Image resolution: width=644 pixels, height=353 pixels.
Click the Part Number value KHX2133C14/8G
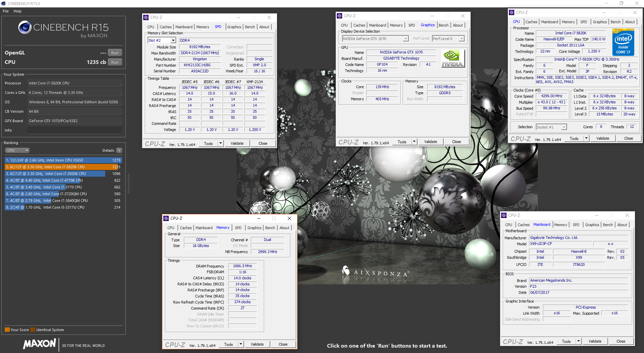pos(200,65)
